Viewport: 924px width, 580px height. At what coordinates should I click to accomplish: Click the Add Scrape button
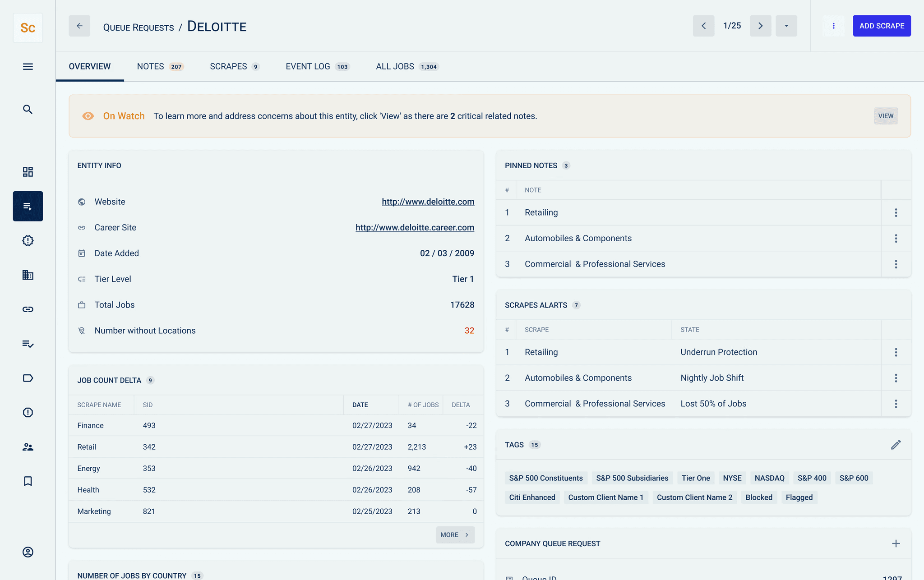pos(882,26)
